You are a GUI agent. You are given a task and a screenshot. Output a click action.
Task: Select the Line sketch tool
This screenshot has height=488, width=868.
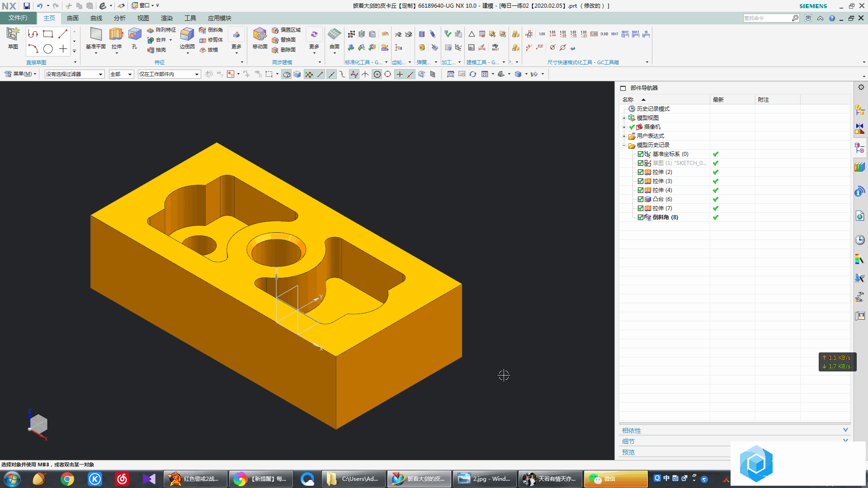pyautogui.click(x=63, y=34)
